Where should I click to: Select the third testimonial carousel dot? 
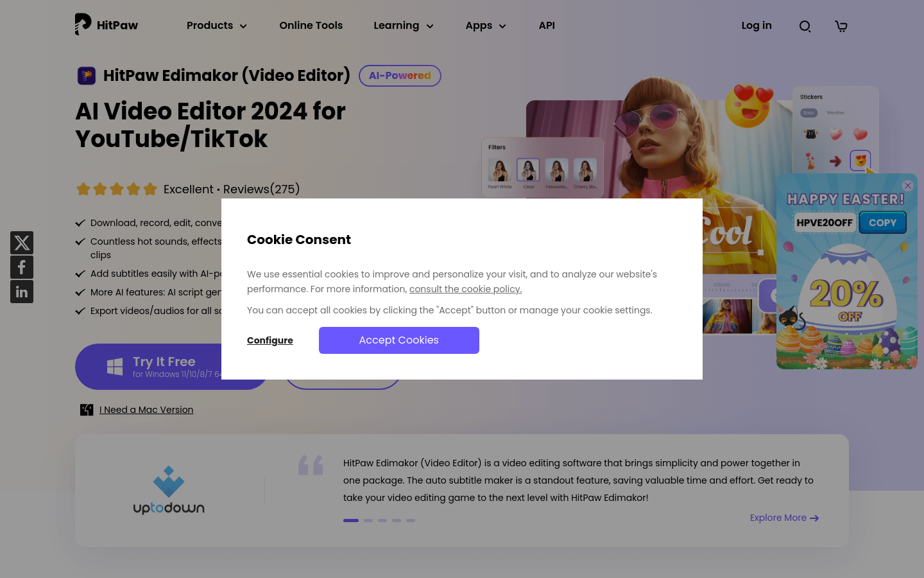coord(382,520)
